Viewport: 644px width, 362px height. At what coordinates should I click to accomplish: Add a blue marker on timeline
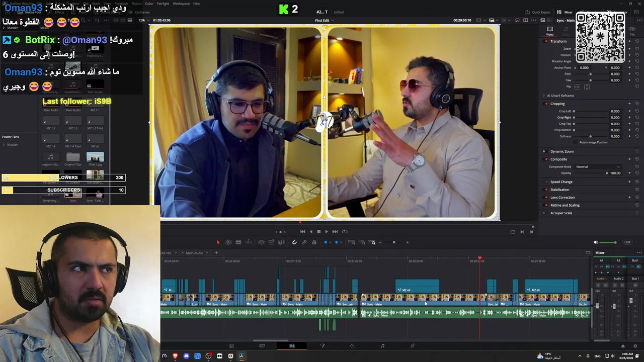(x=337, y=242)
